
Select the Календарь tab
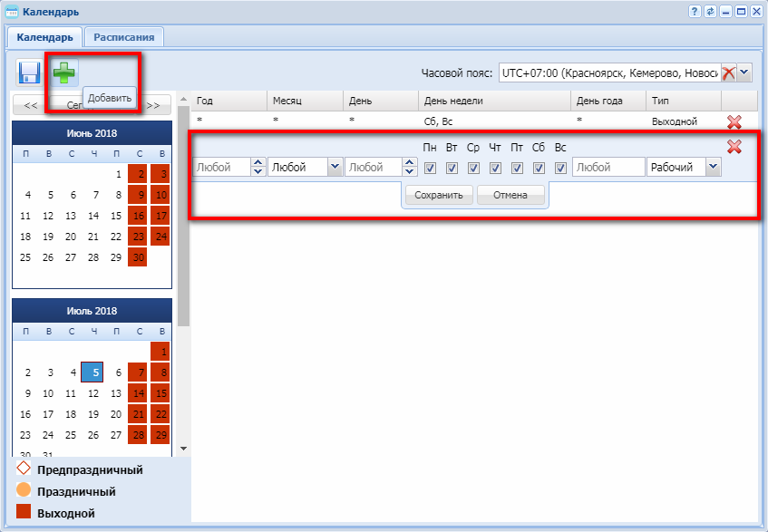44,37
